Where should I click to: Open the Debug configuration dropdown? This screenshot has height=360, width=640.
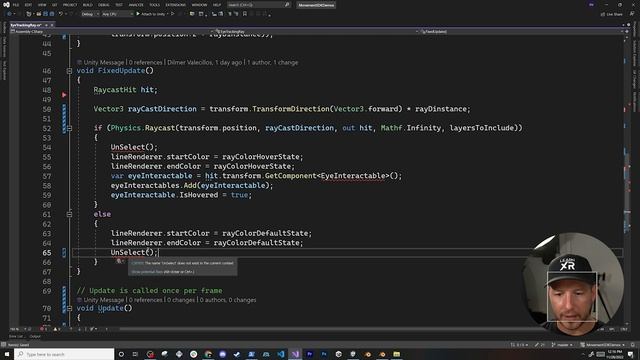click(x=90, y=14)
